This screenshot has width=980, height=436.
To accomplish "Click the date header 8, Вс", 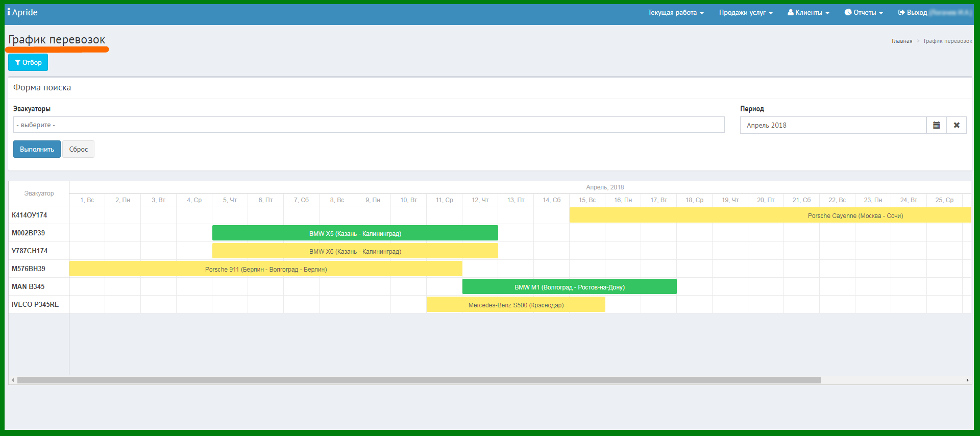I will click(x=337, y=200).
